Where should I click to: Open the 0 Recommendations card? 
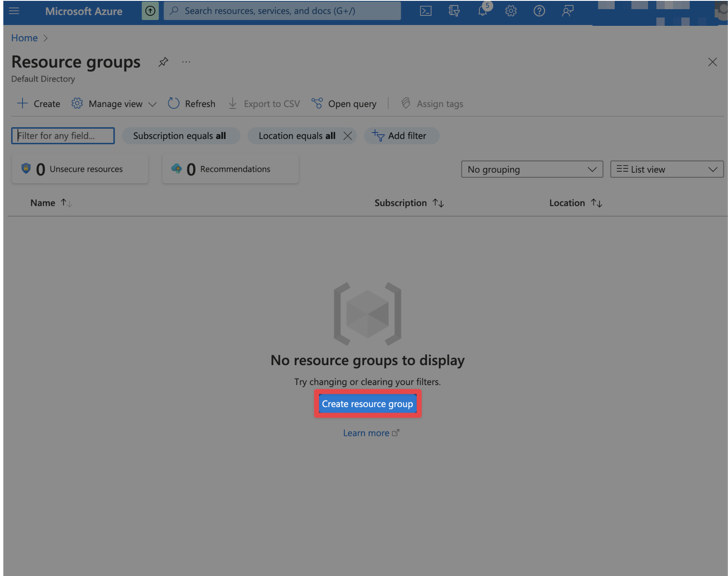230,169
